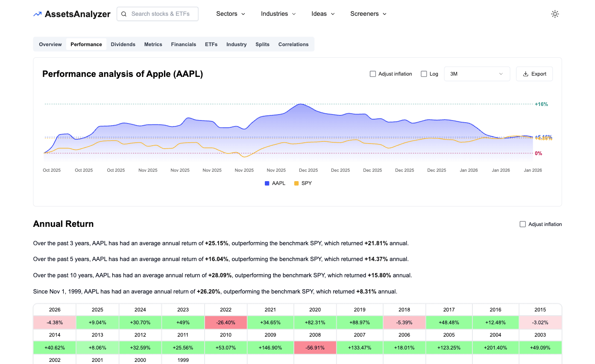
Task: Open the Financials tab
Action: [x=183, y=44]
